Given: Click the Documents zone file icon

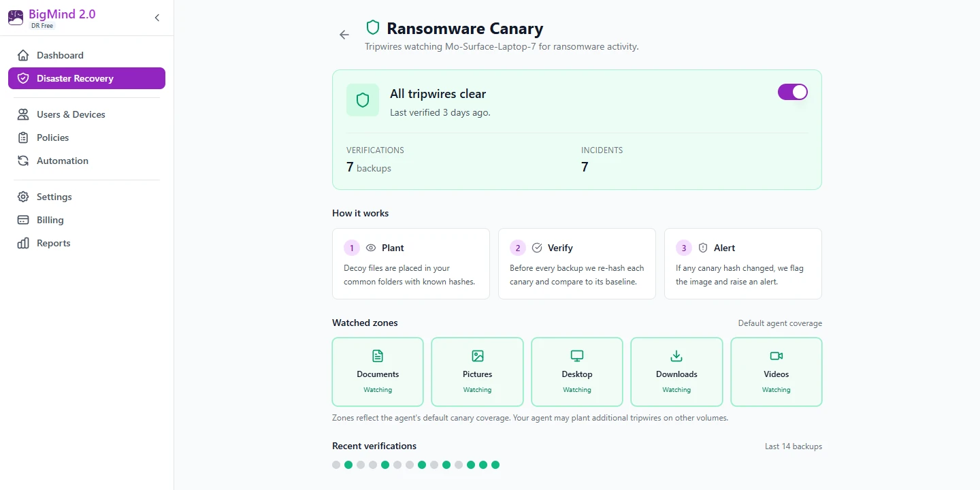Looking at the screenshot, I should (x=378, y=356).
